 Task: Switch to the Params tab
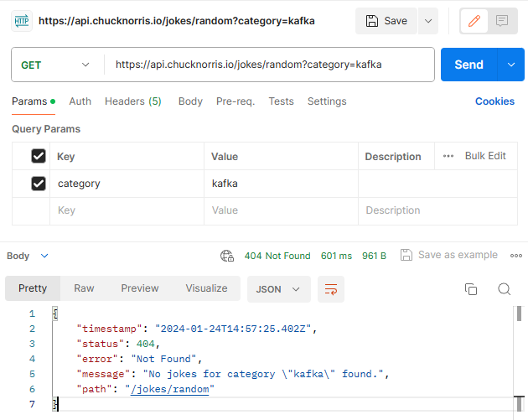[34, 101]
